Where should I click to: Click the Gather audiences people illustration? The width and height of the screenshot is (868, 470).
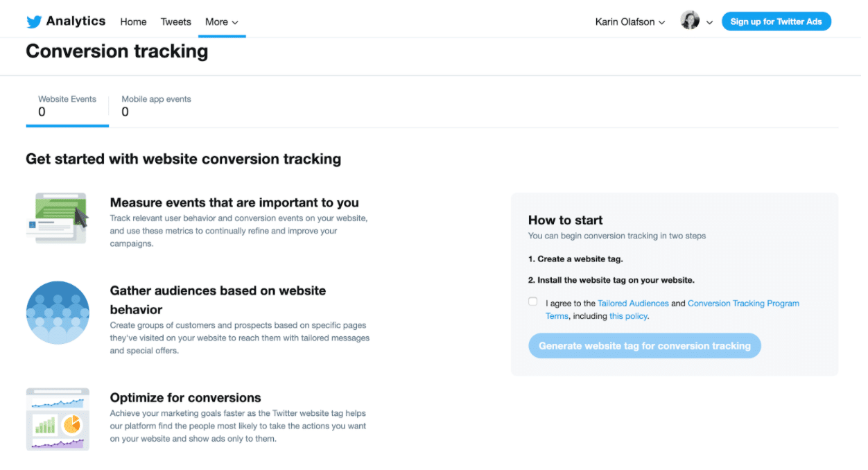click(58, 313)
